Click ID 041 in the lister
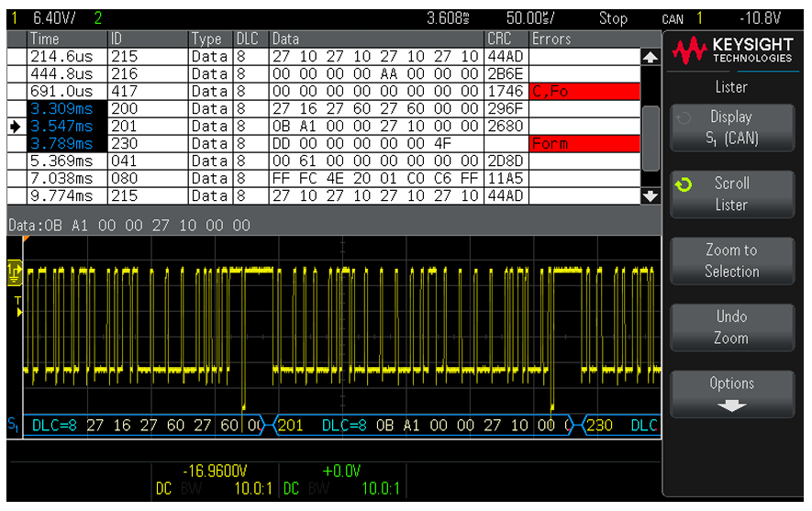The image size is (812, 511). click(148, 161)
